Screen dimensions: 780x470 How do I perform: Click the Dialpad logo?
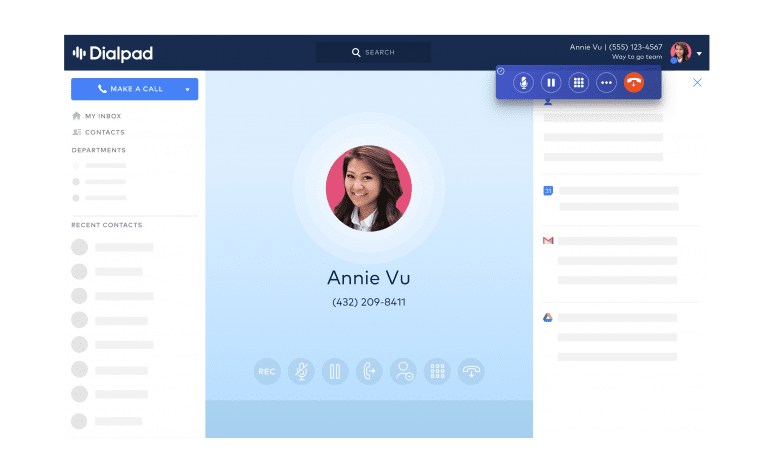[113, 53]
